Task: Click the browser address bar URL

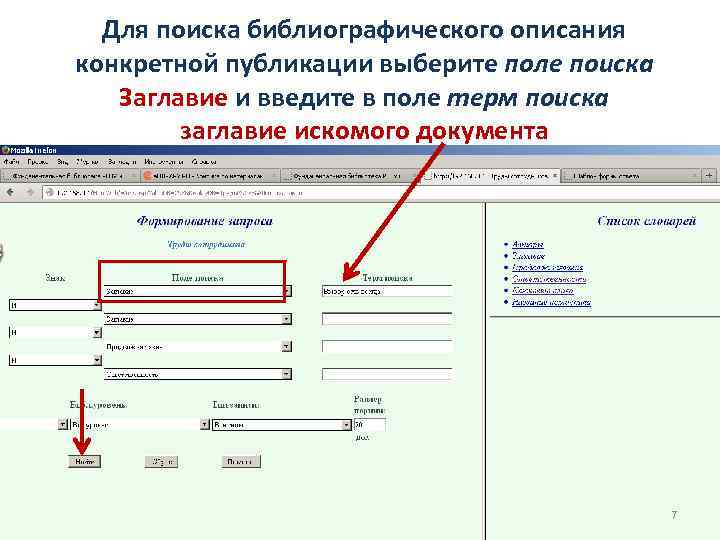Action: coord(381,193)
